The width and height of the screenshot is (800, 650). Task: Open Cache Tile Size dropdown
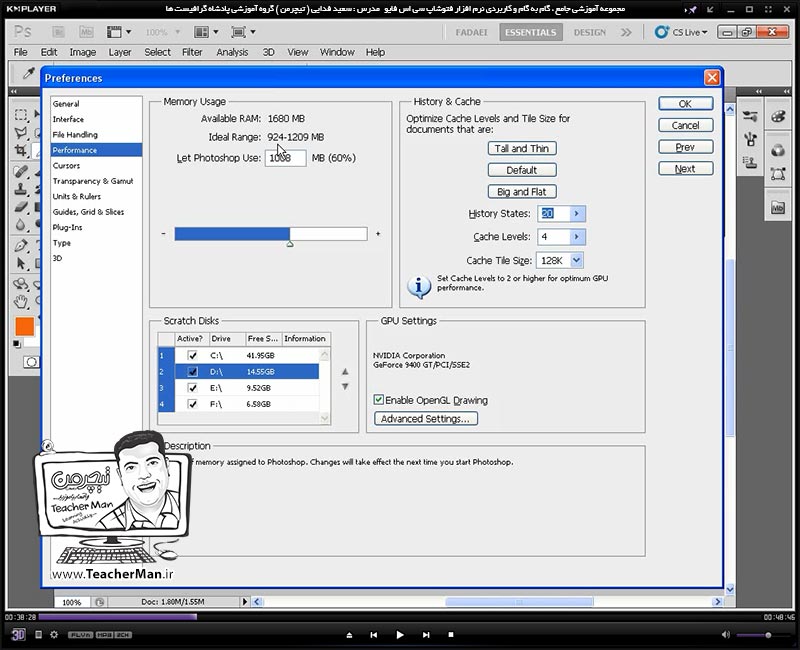tap(576, 260)
